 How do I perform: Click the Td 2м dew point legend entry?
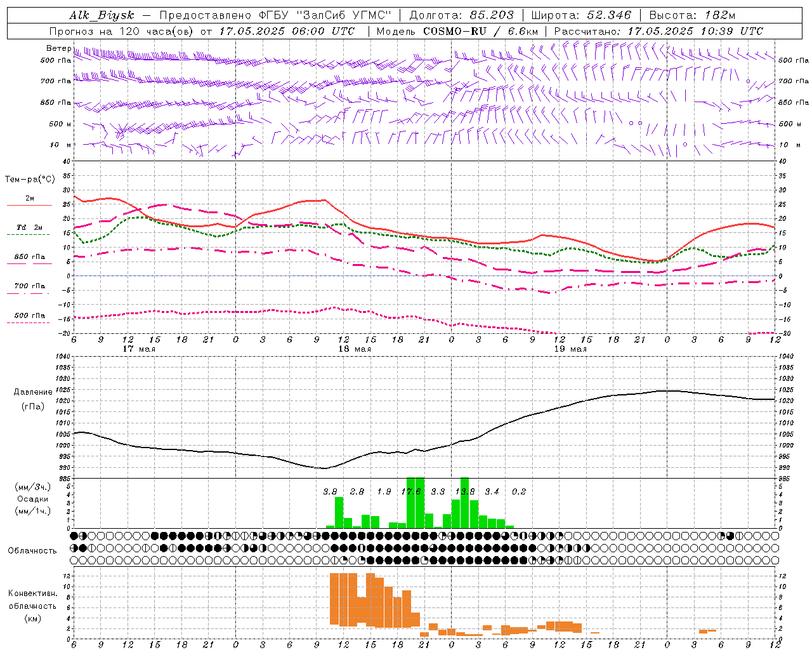(x=30, y=227)
